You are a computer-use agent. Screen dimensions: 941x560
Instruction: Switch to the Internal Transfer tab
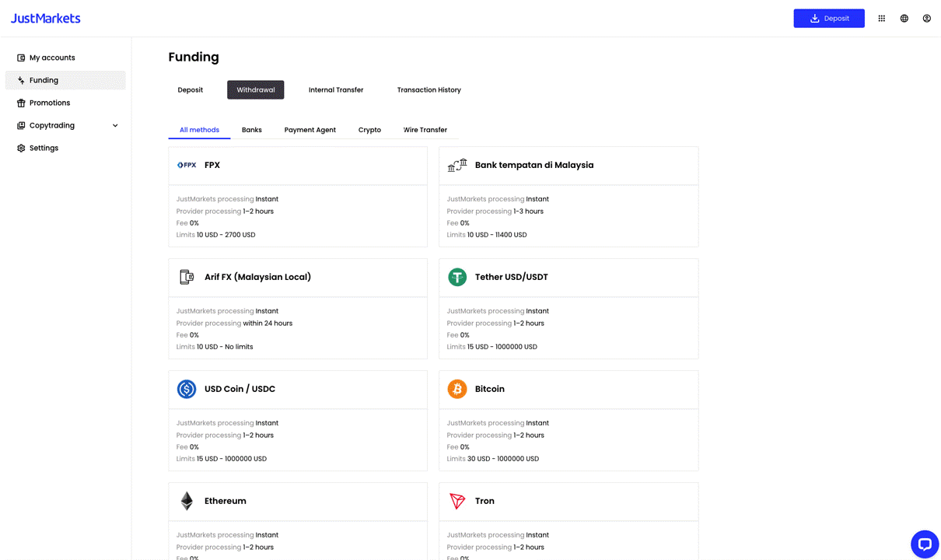click(335, 90)
